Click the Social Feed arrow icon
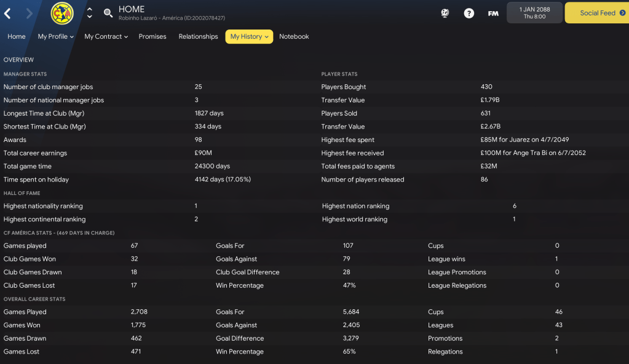This screenshot has width=629, height=364. tap(622, 13)
